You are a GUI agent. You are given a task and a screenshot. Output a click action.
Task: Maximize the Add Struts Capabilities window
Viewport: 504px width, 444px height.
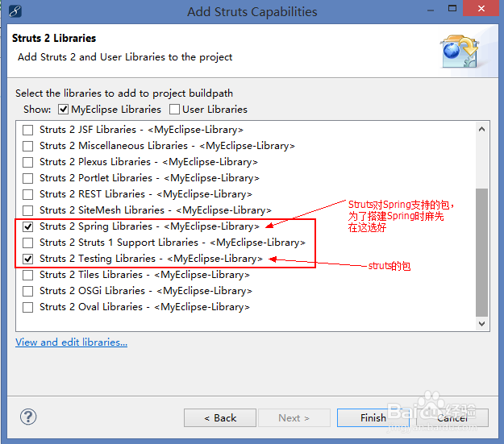pos(452,8)
